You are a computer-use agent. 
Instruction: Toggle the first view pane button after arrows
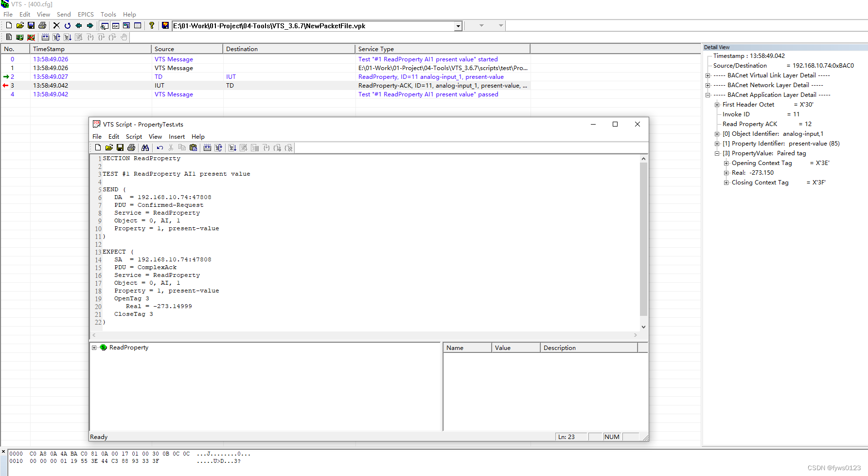point(105,25)
